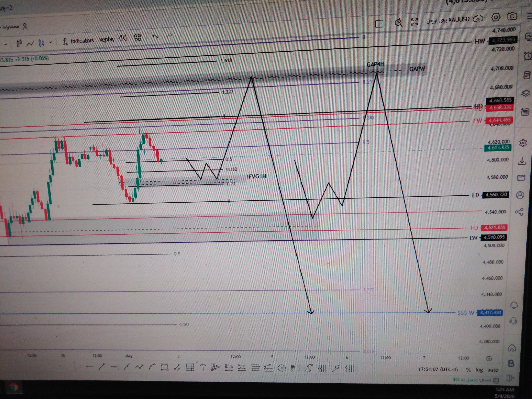Expand the chart style dropdown arrow
The height and width of the screenshot is (399, 532).
pos(51,42)
